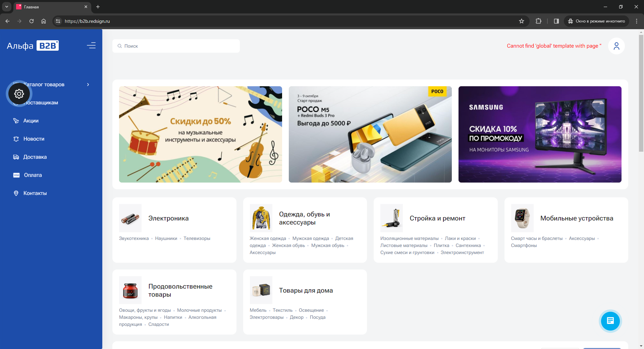Screen dimensions: 644x349
Task: Open Звукотехника subcategory link
Action: (x=134, y=239)
